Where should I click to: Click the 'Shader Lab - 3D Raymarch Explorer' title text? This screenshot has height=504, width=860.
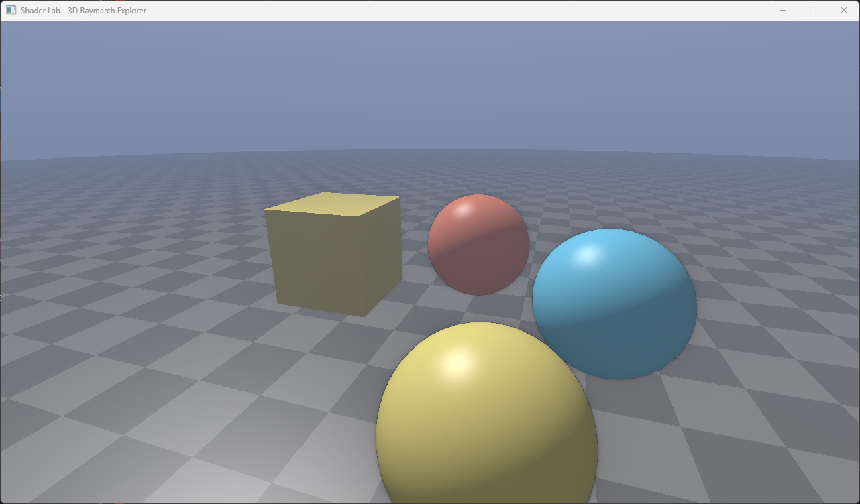(x=83, y=11)
